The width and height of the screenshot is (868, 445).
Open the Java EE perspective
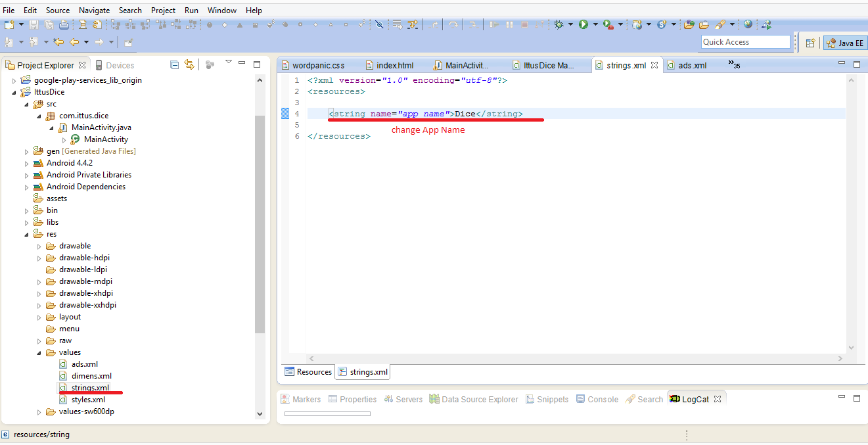coord(844,42)
